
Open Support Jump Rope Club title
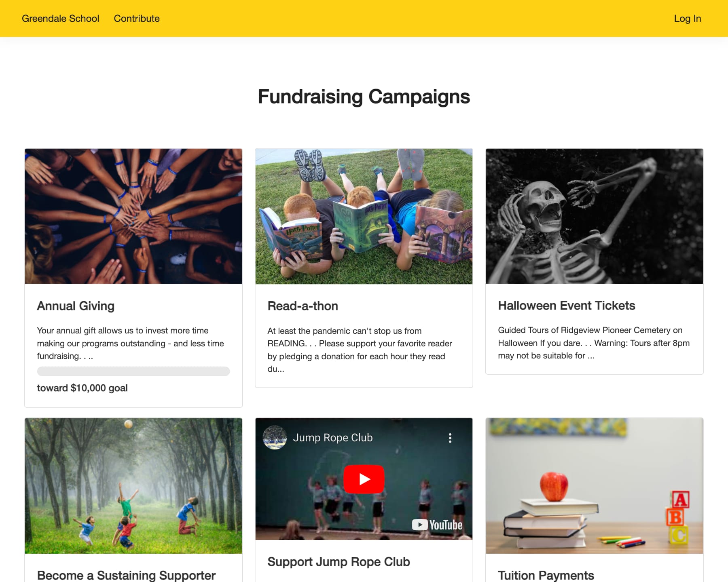click(339, 562)
